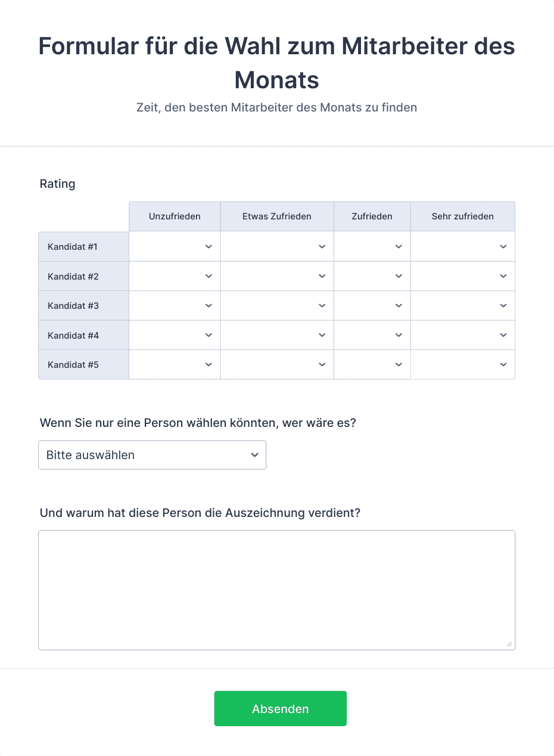This screenshot has width=554, height=756.
Task: Click the Unzufrieden column header
Action: [x=174, y=216]
